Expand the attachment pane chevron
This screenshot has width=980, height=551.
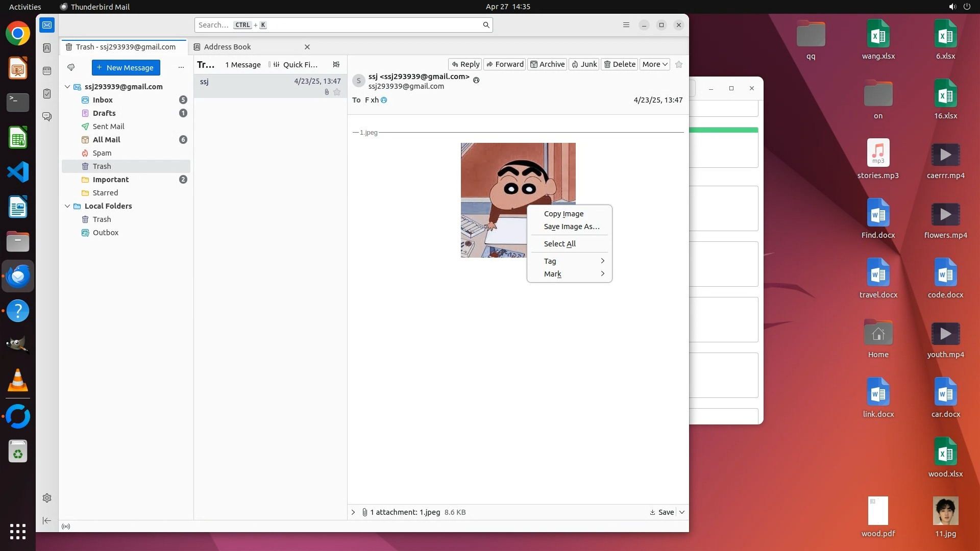pos(353,512)
